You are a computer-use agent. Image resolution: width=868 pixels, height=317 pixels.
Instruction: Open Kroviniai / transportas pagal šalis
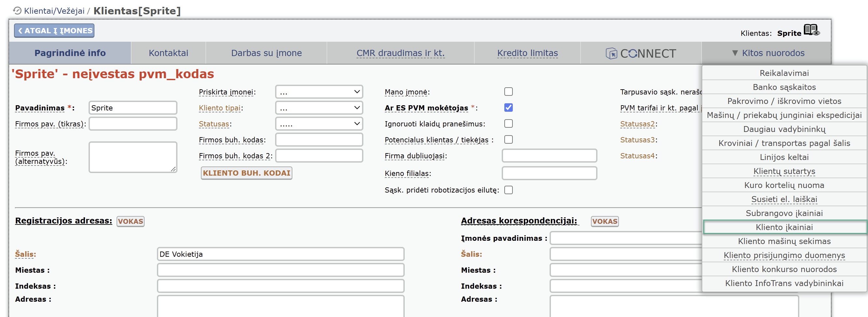784,143
